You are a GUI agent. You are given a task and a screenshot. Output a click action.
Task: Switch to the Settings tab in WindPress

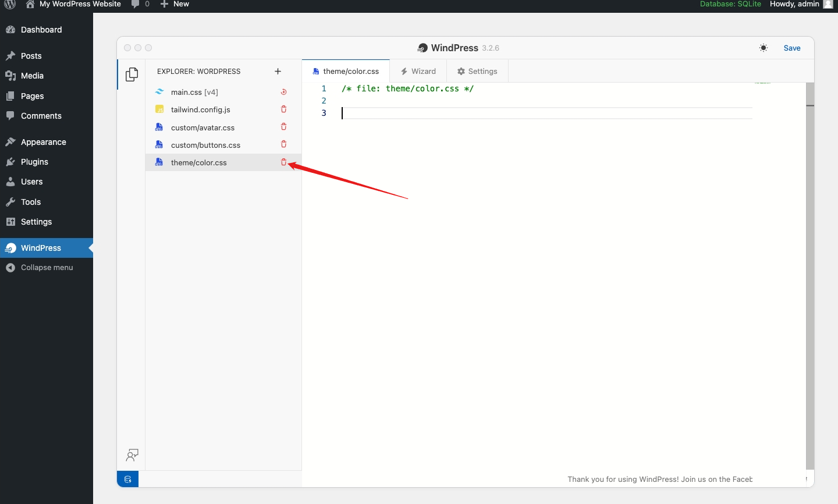click(x=478, y=71)
